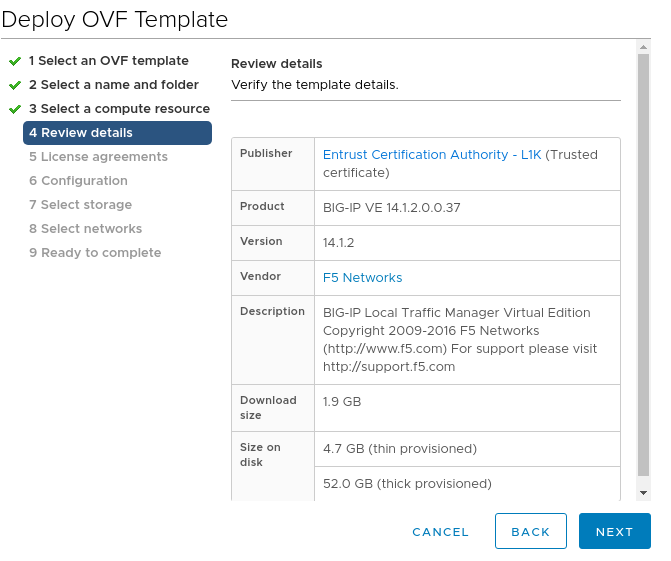Click the green checkmark beside Select a compute resource
The image size is (671, 561).
(x=15, y=109)
